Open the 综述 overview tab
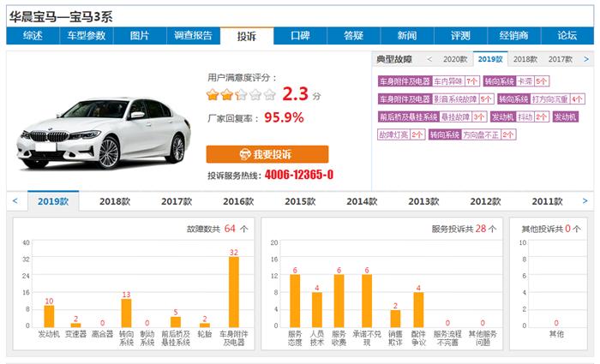This screenshot has height=364, width=600. [x=33, y=36]
